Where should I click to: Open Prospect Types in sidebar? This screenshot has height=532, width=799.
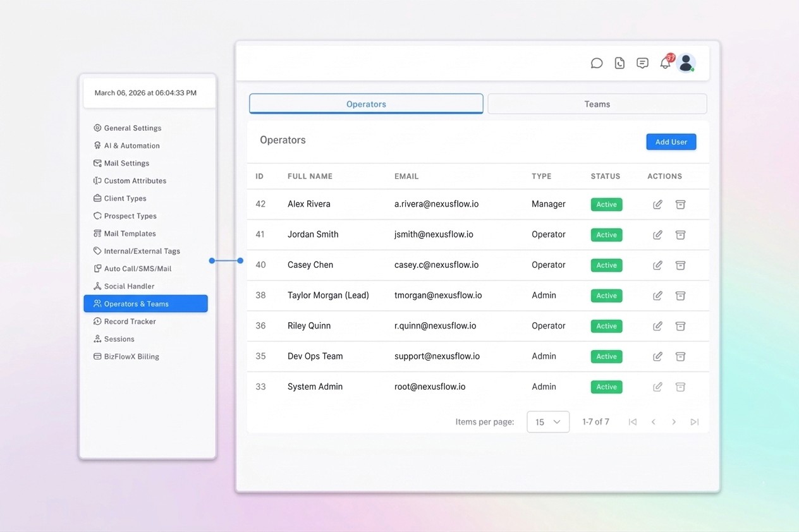(125, 216)
